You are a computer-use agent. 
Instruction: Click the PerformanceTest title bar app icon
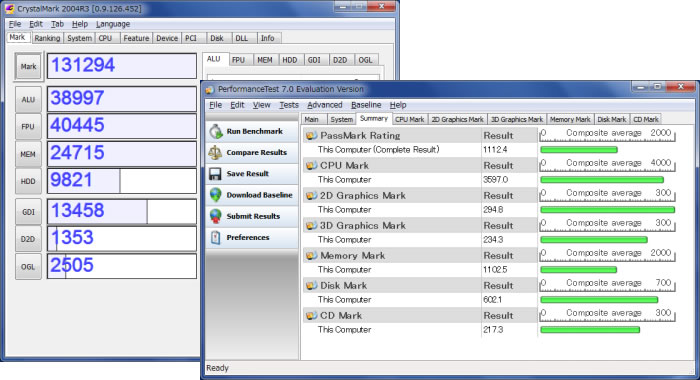[210, 90]
